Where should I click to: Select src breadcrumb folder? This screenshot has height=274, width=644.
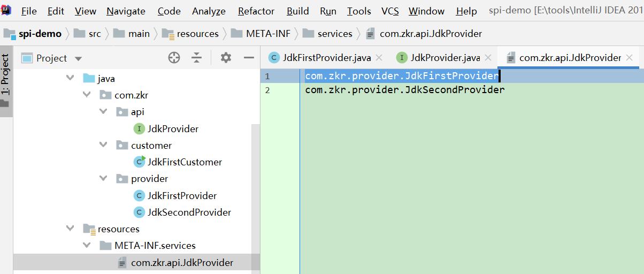(x=88, y=34)
